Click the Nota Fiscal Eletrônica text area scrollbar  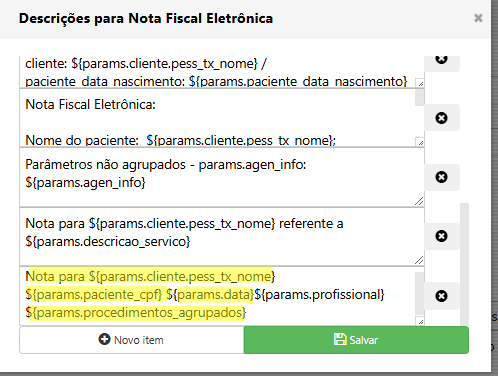pyautogui.click(x=420, y=98)
